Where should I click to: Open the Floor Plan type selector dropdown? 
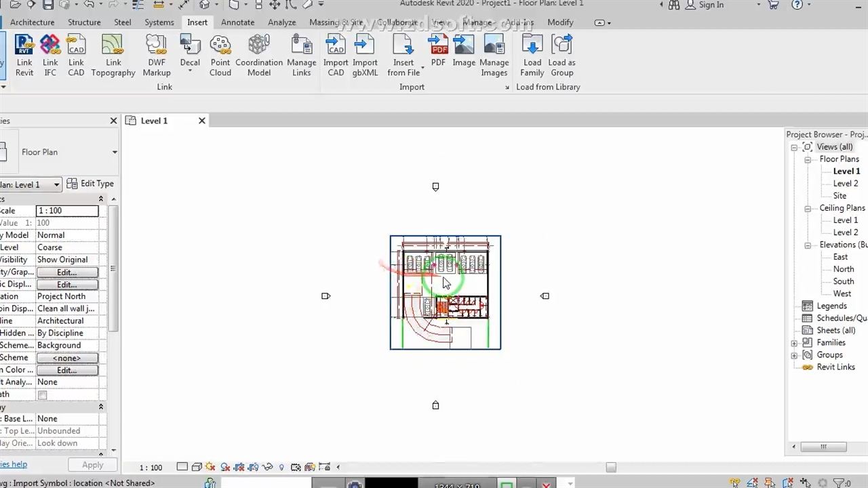pos(114,152)
